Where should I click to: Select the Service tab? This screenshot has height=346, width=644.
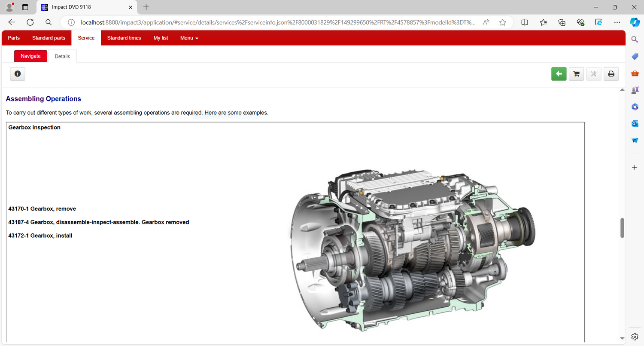(x=86, y=38)
